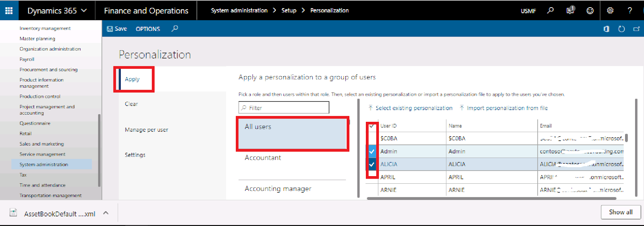Toggle the select-all checkbox beside User ID

click(x=372, y=126)
